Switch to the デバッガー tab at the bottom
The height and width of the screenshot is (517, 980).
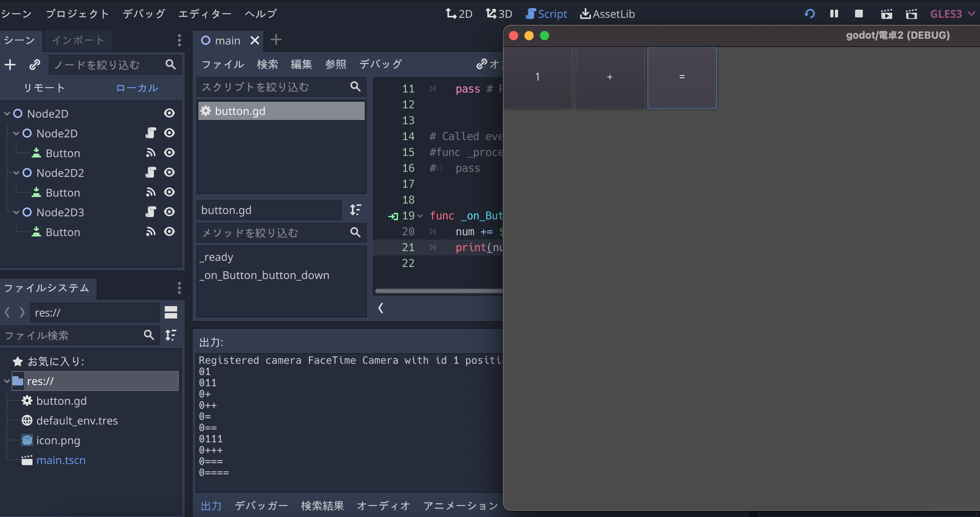pos(261,505)
